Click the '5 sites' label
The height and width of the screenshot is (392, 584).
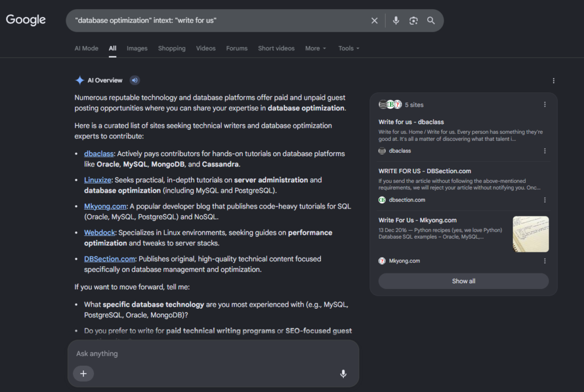[x=414, y=105]
